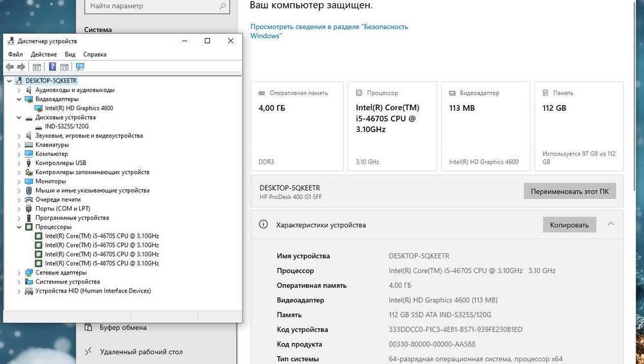Click 112 GB SSD ATA IND-S325S/120G value
The width and height of the screenshot is (644, 364).
pos(440,314)
